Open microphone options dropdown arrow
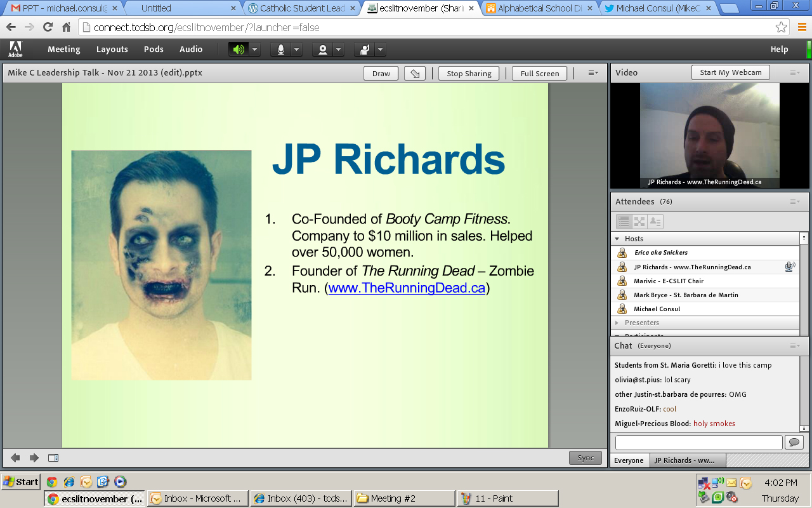812x508 pixels. click(296, 50)
